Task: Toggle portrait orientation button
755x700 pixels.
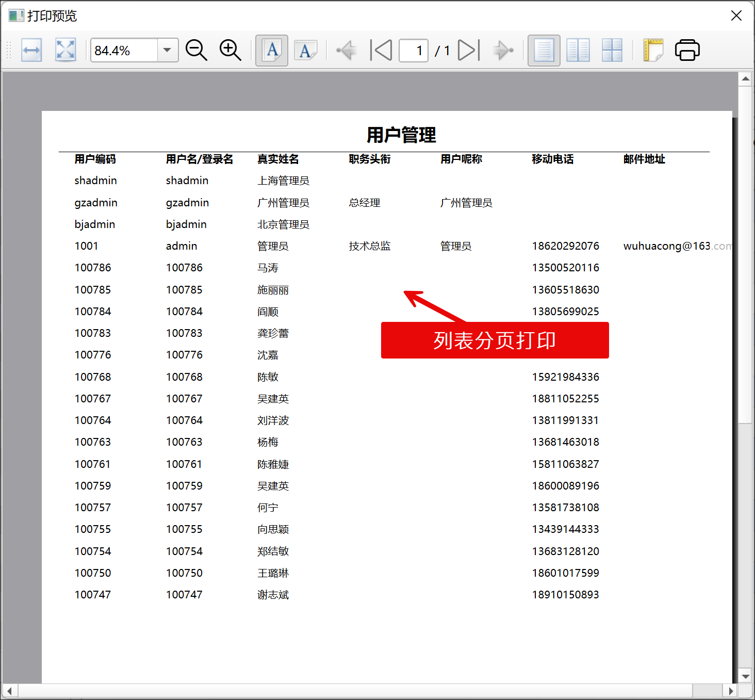Action: pos(272,51)
